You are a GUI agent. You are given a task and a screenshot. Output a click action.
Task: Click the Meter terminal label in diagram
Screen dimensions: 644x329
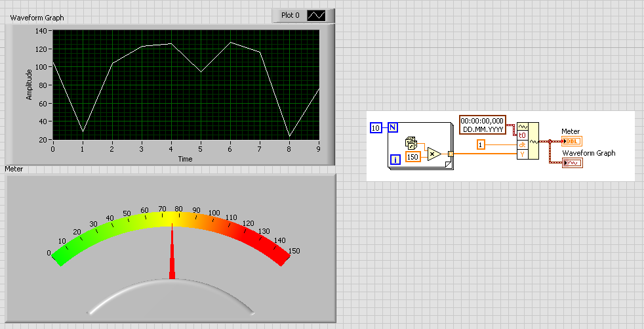571,131
